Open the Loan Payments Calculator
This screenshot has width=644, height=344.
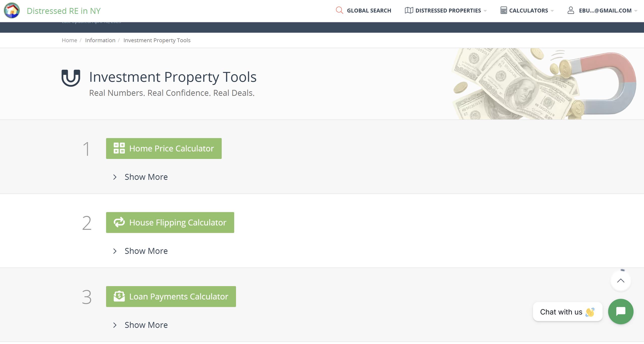pyautogui.click(x=171, y=296)
